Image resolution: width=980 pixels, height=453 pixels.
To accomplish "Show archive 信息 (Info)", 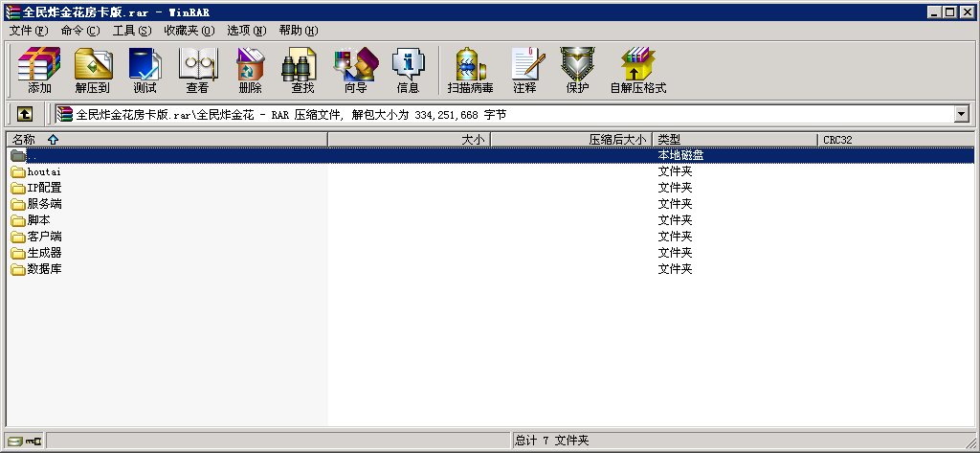I will pyautogui.click(x=408, y=71).
